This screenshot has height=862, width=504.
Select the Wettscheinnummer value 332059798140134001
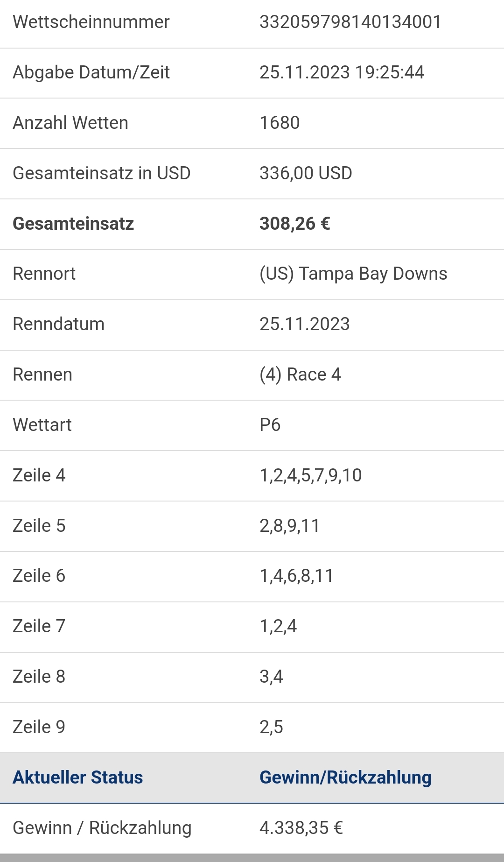tap(350, 22)
